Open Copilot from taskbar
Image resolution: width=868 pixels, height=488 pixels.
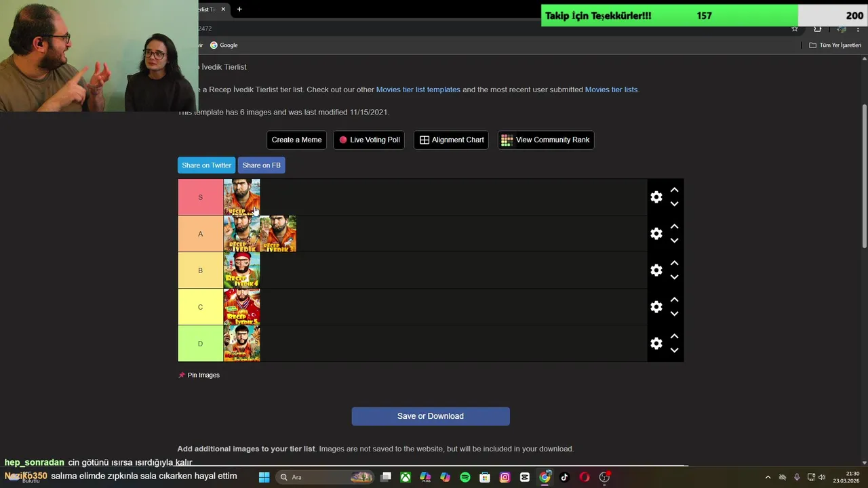(445, 477)
